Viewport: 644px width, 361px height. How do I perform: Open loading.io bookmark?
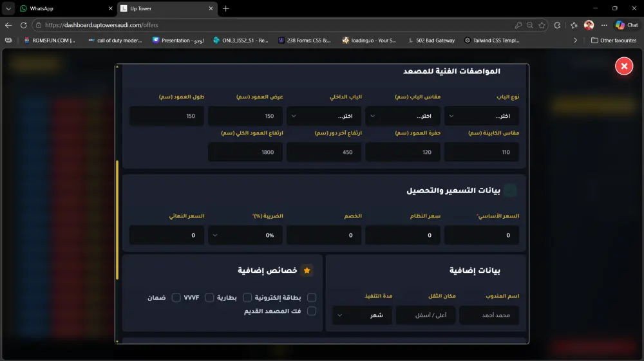click(x=369, y=40)
